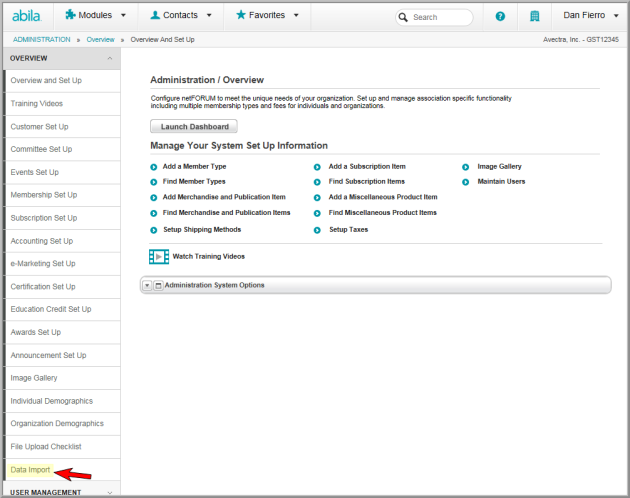Open the Maintain Users link

(x=501, y=182)
